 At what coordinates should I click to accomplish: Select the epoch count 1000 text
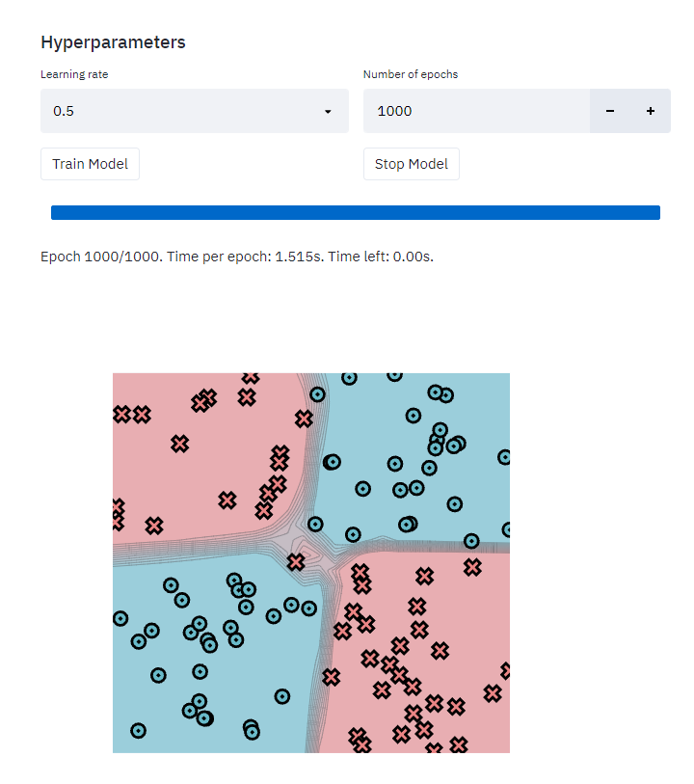(394, 111)
